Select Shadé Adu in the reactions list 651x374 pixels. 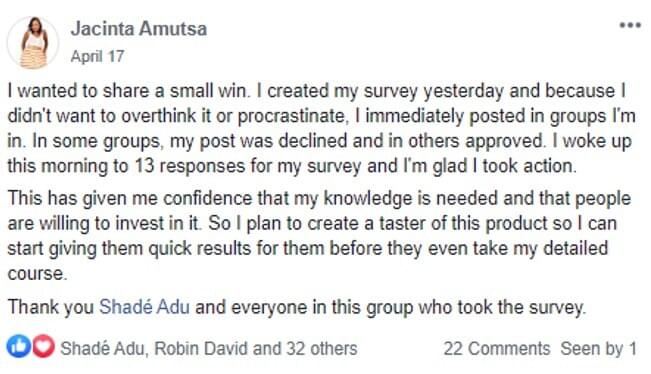[103, 349]
